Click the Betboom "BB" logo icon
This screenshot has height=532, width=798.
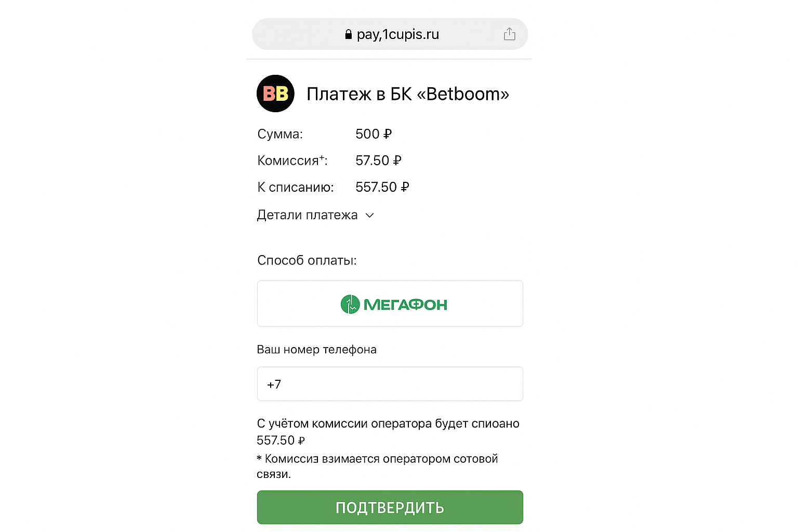[x=275, y=94]
